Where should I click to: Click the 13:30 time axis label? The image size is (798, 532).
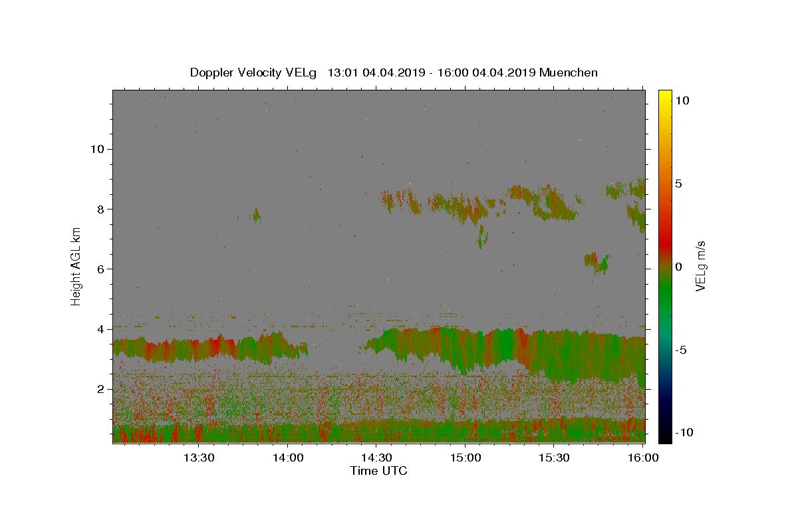(198, 458)
